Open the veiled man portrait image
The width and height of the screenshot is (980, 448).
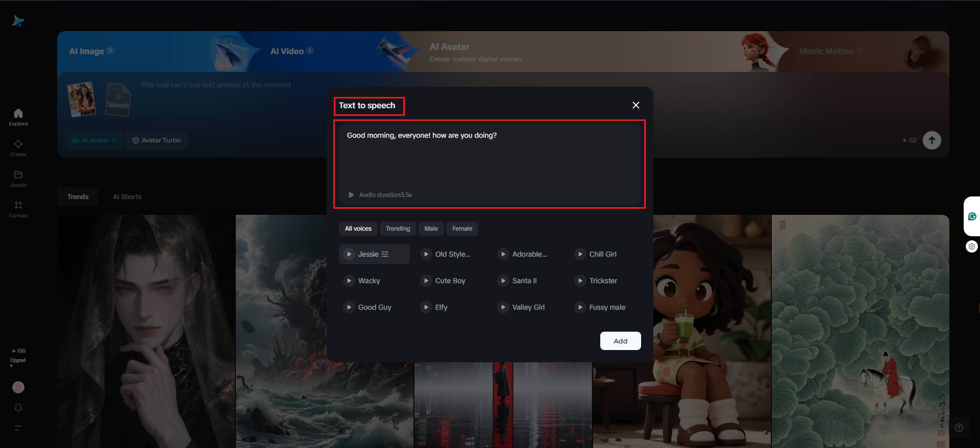(x=146, y=331)
